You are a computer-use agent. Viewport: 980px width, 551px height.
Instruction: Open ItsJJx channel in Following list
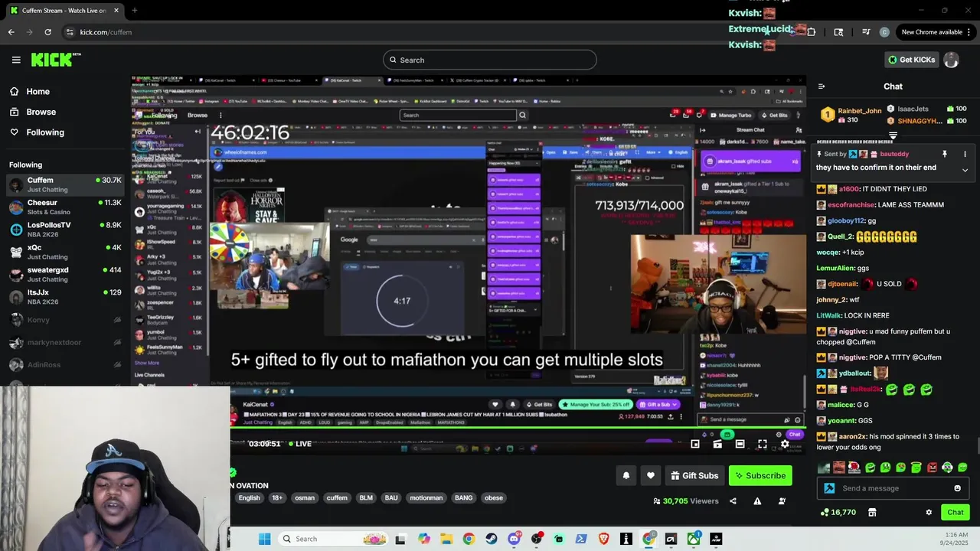[x=64, y=297]
